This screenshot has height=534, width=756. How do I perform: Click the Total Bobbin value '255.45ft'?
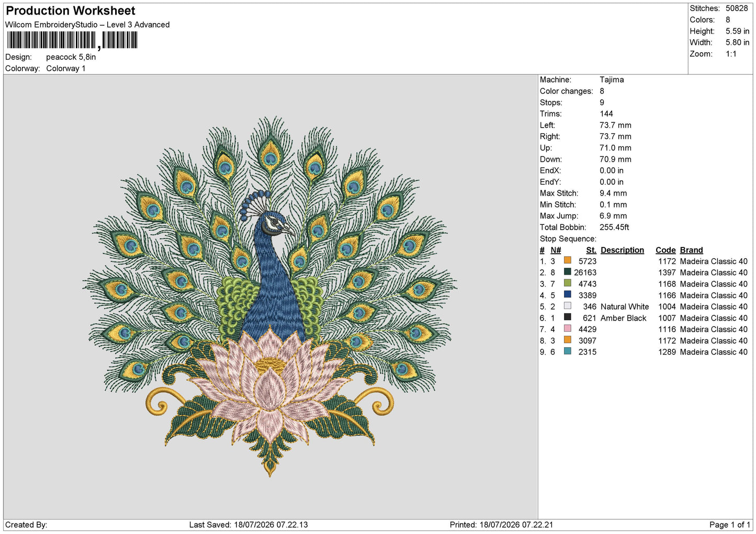coord(614,227)
